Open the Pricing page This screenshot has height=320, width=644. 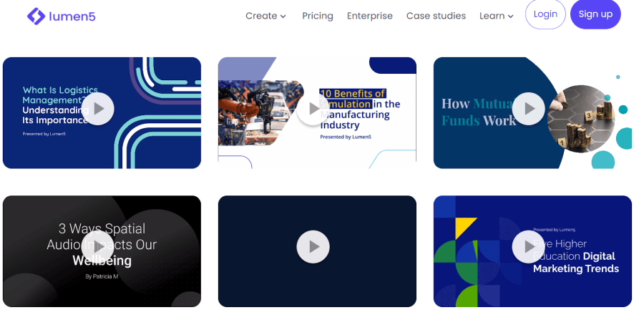point(318,16)
